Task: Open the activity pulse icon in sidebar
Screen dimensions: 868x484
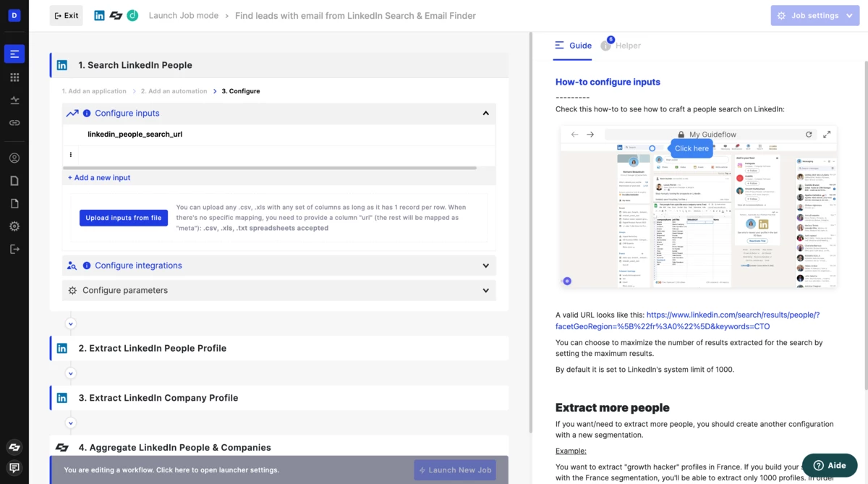Action: point(14,101)
